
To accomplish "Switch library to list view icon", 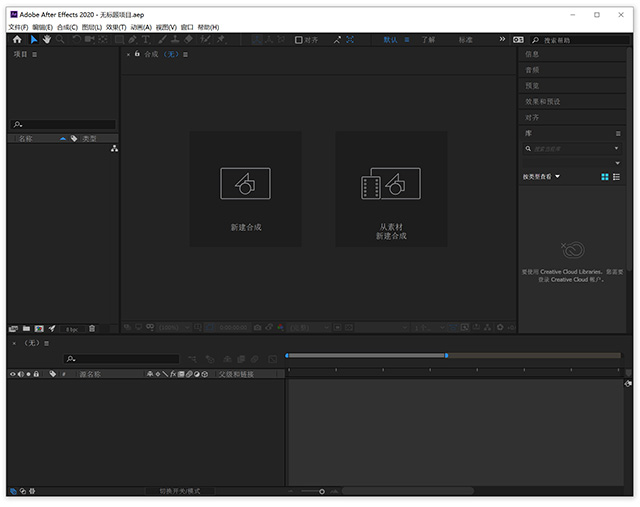I will (616, 177).
